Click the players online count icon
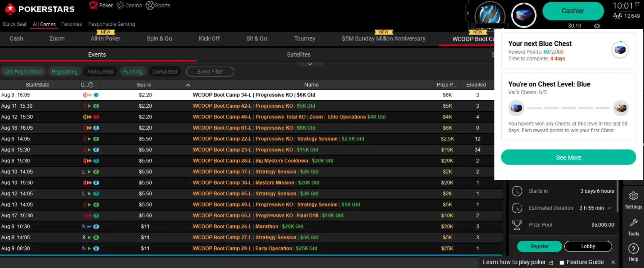Screen dimensions: 644x268 point(617,16)
